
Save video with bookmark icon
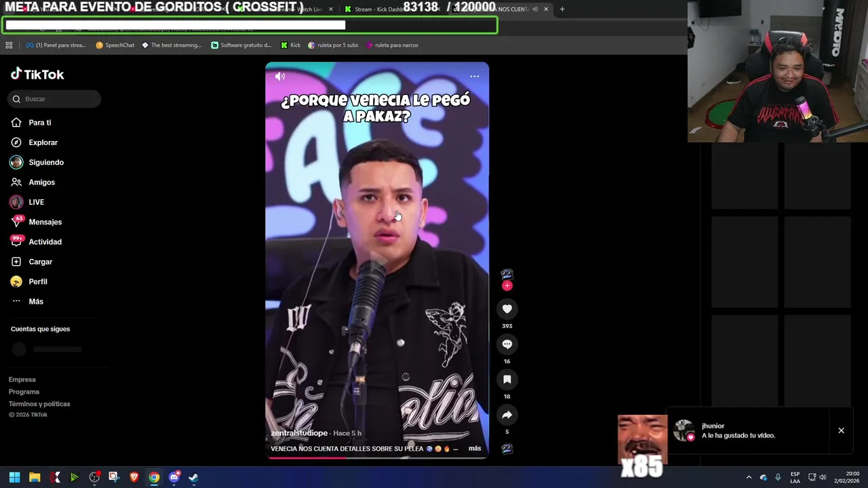pyautogui.click(x=507, y=380)
